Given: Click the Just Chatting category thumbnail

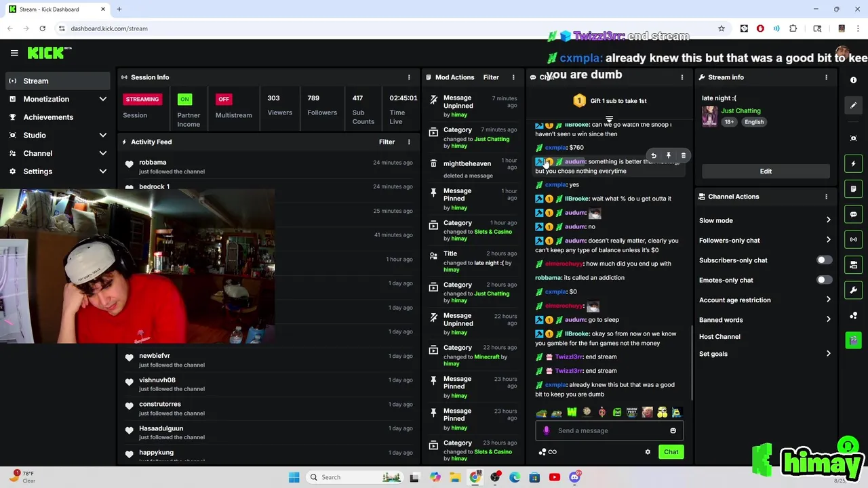Looking at the screenshot, I should click(709, 116).
